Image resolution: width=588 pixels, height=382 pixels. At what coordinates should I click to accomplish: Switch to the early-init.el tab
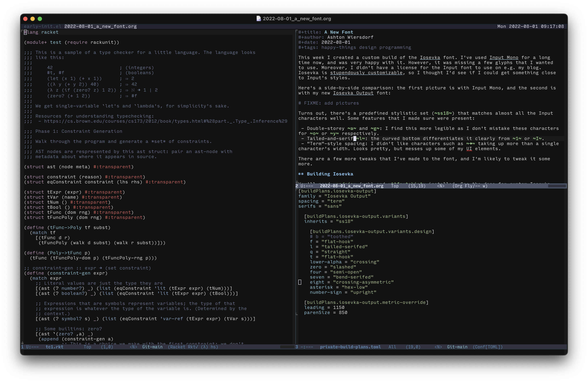tap(42, 26)
